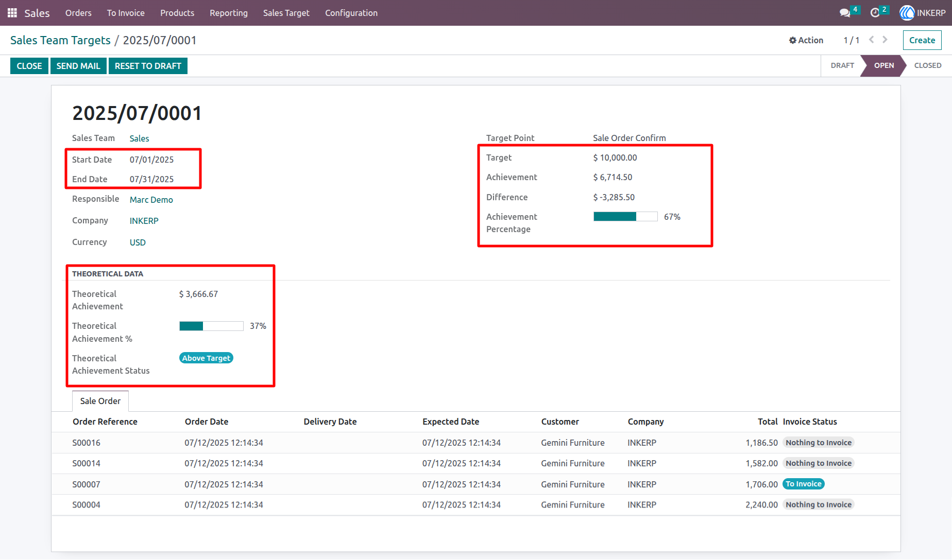Sort by Customer column header
The width and height of the screenshot is (952, 560).
click(560, 422)
